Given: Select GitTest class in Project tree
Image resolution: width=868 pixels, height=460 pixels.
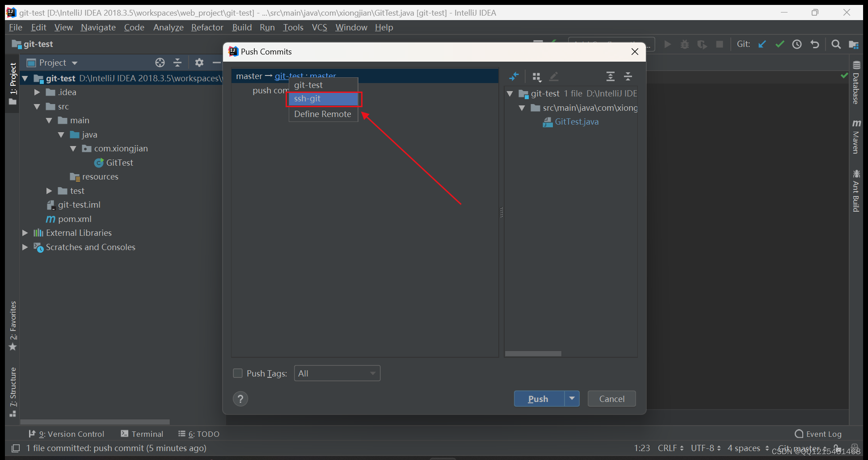Looking at the screenshot, I should [114, 163].
